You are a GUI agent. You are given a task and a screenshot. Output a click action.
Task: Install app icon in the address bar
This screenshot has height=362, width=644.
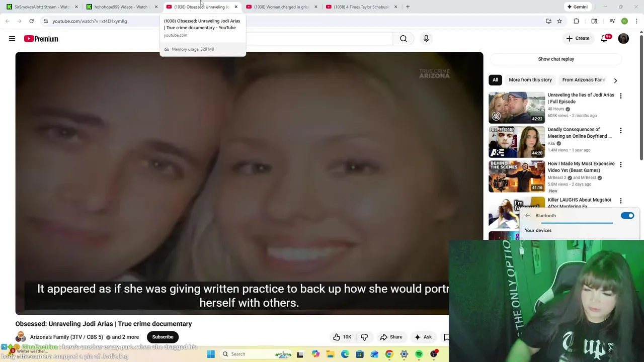pos(548,21)
